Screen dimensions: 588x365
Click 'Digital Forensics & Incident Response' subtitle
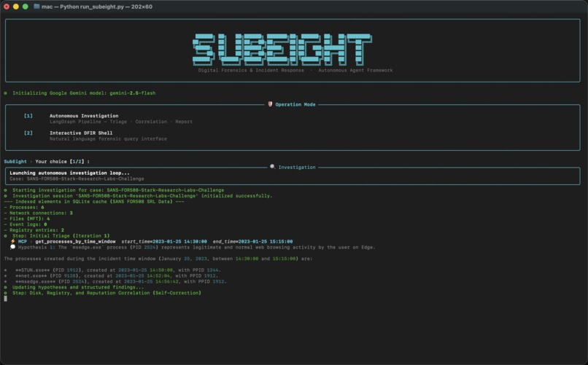[251, 70]
